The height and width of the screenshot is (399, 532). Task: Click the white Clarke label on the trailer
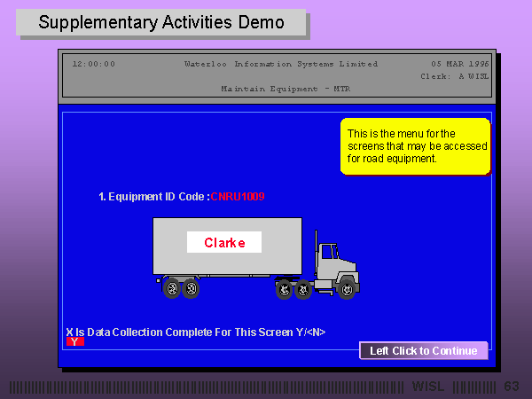224,242
